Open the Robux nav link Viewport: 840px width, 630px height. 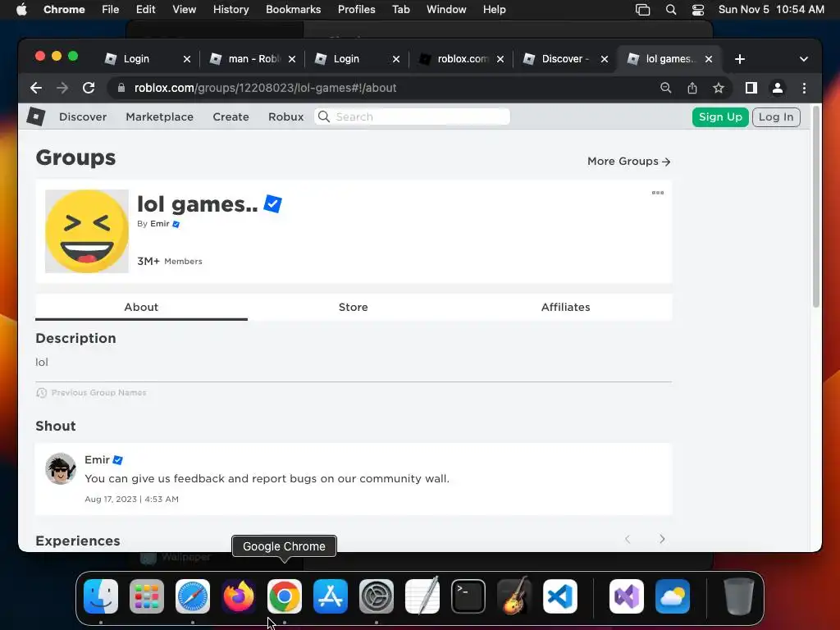click(285, 116)
